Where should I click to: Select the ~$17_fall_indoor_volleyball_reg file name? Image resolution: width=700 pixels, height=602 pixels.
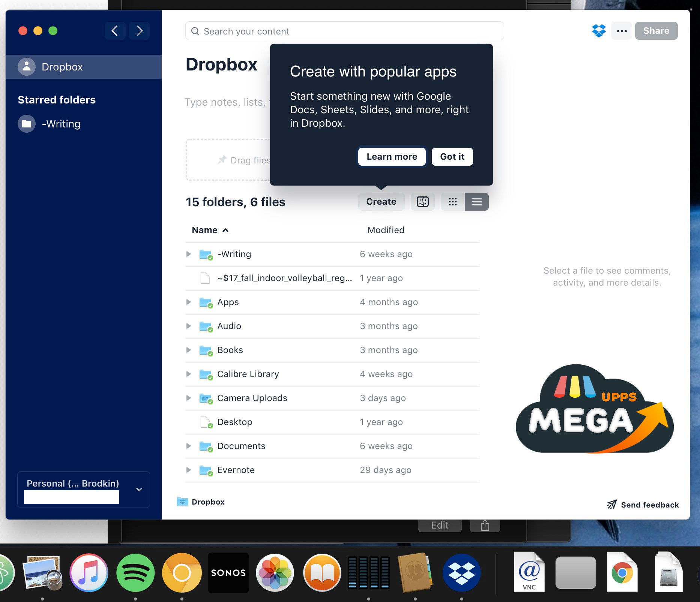[285, 278]
